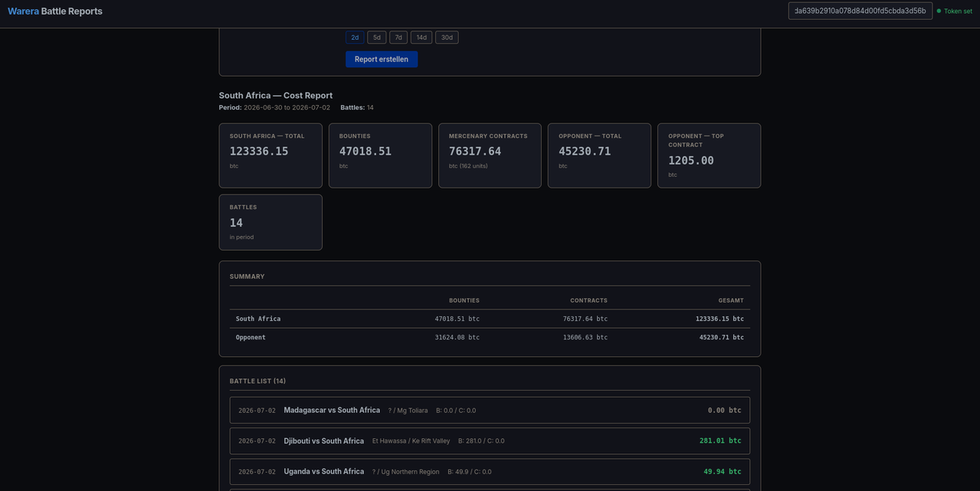Open the Djibouti vs South Africa battle
This screenshot has width=980, height=491.
(490, 441)
